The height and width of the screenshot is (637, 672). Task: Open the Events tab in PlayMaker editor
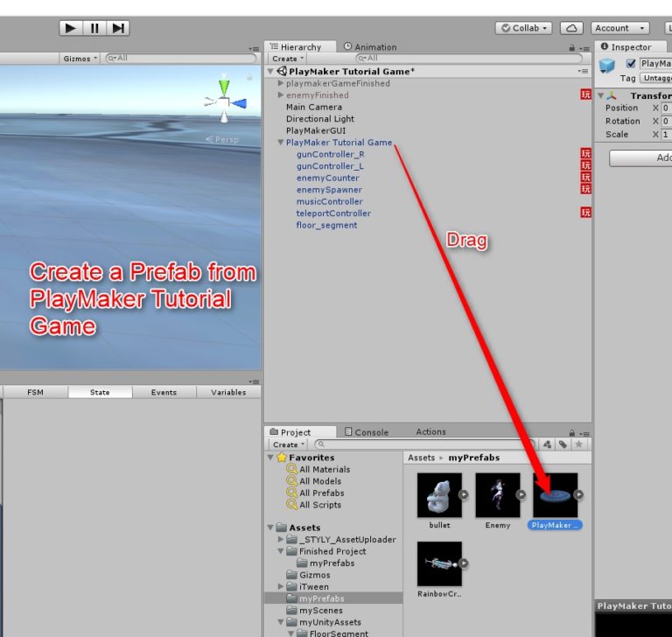[164, 392]
